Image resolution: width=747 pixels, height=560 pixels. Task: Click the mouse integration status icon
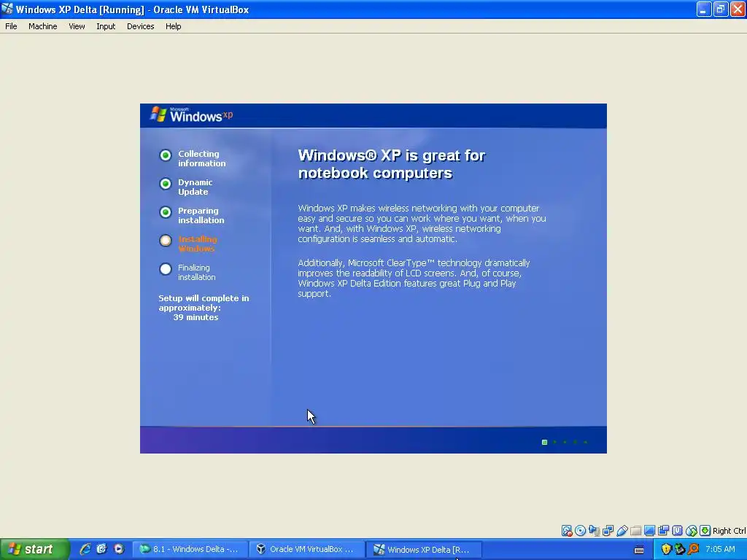(692, 531)
